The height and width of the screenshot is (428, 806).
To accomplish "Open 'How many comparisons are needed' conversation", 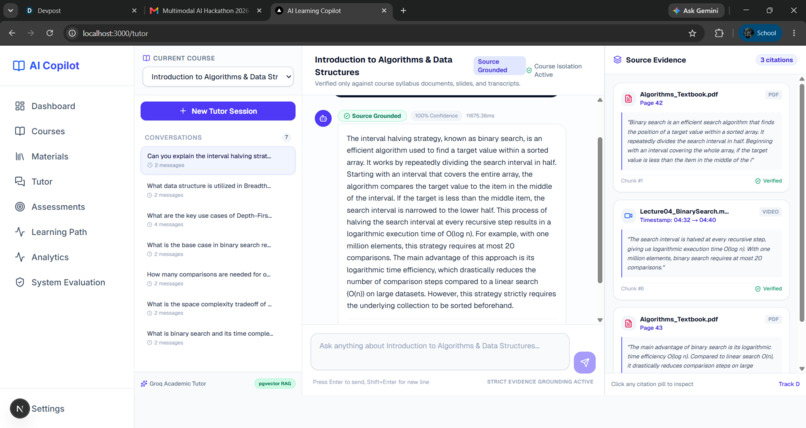I will 218,278.
